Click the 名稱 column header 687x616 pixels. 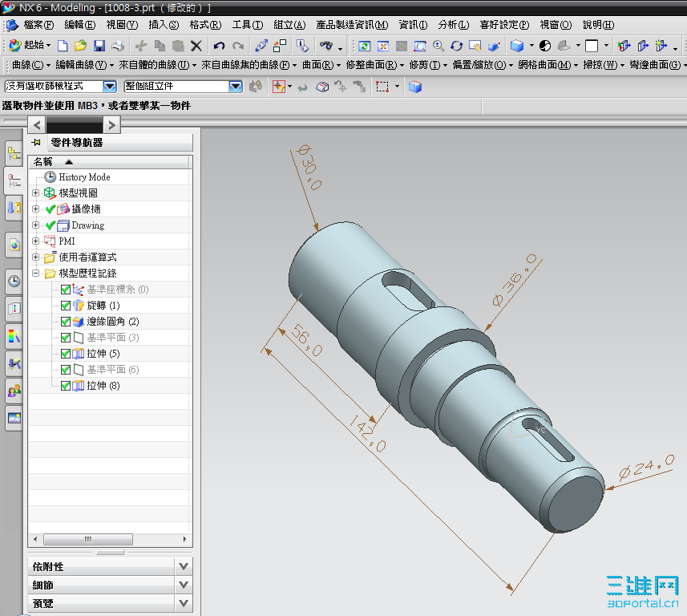point(110,162)
